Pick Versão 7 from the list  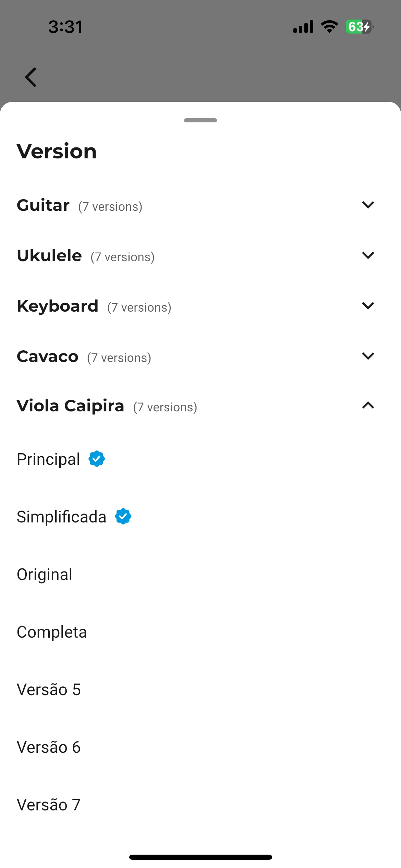[x=200, y=805]
